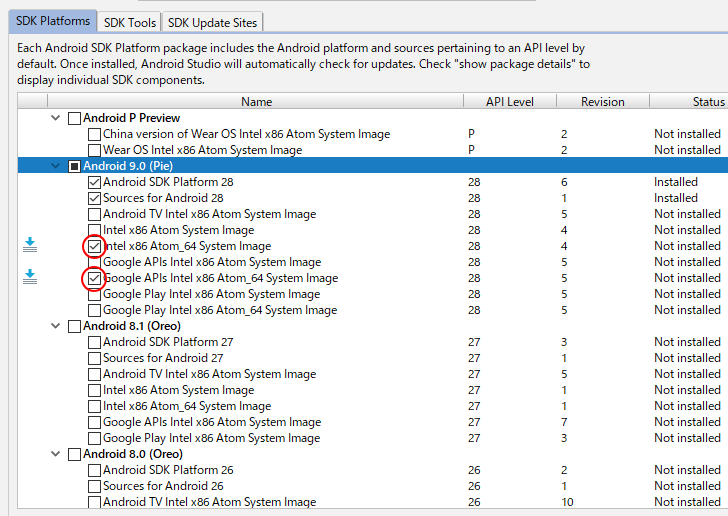The height and width of the screenshot is (516, 728).
Task: Check Google Play Intel x86 Atom System Image 27
Action: pyautogui.click(x=94, y=438)
